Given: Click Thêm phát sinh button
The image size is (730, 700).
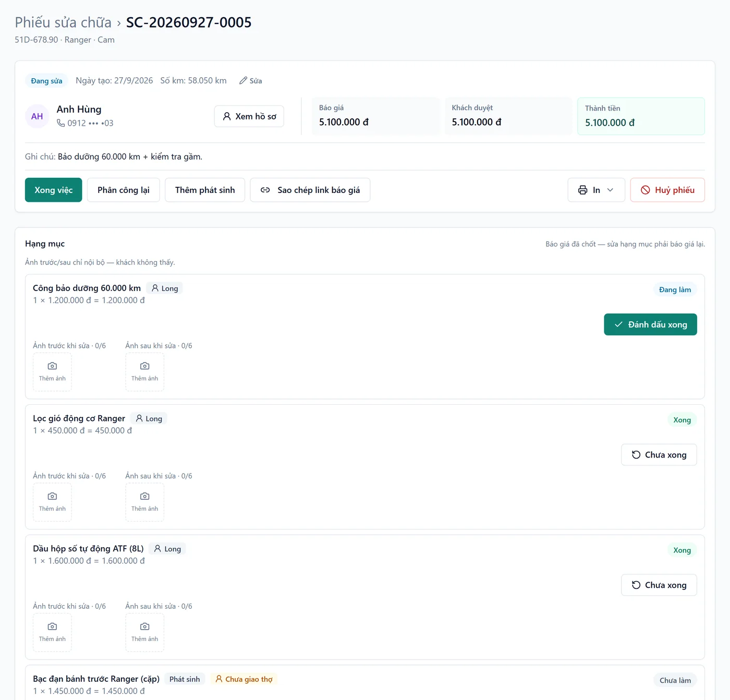Looking at the screenshot, I should click(x=205, y=190).
